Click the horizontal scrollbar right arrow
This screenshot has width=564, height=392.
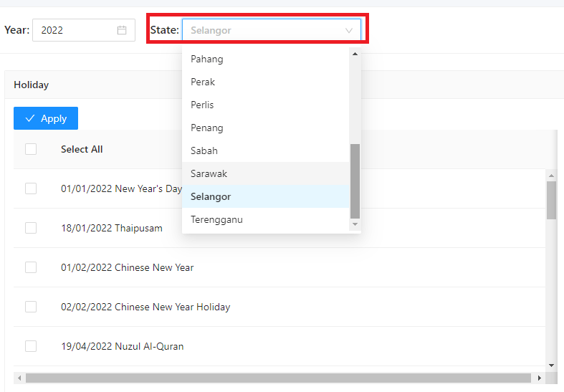538,378
